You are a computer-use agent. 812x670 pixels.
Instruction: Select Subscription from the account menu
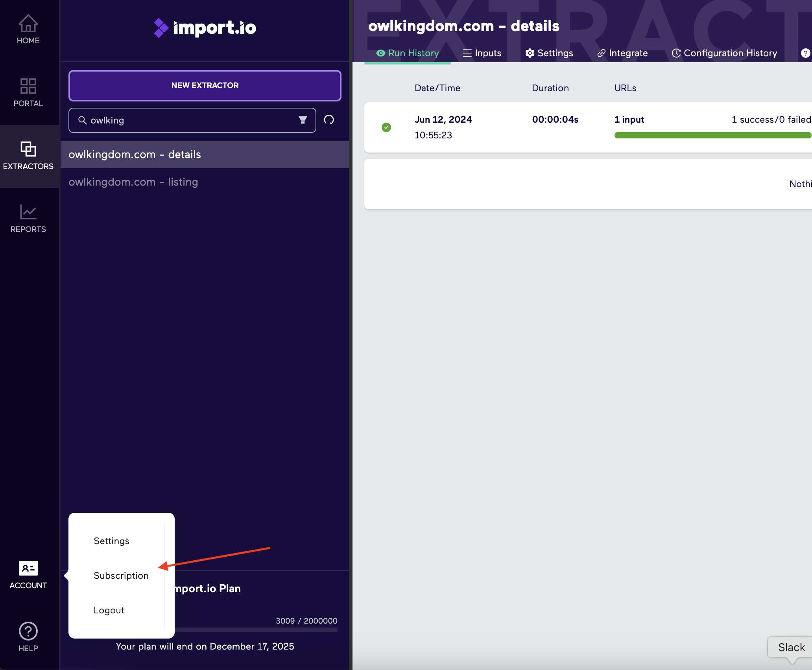[120, 575]
